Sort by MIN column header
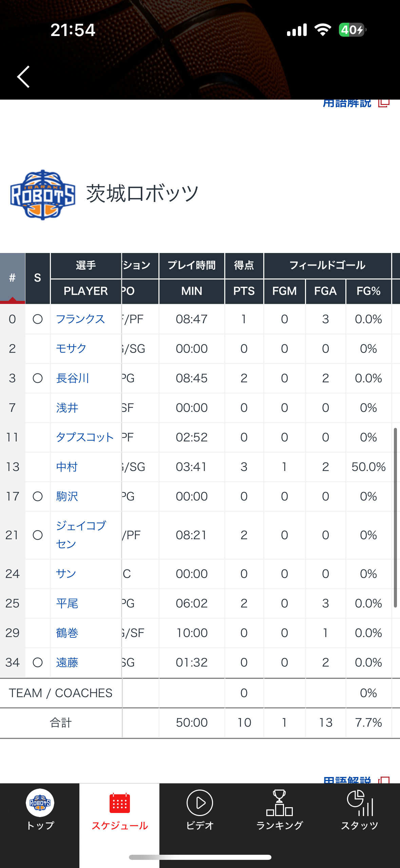 [192, 291]
